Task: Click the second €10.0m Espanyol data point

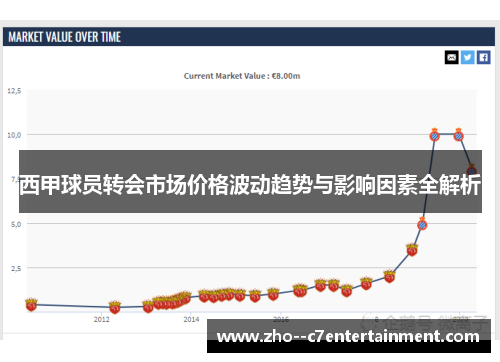Action: click(x=459, y=135)
